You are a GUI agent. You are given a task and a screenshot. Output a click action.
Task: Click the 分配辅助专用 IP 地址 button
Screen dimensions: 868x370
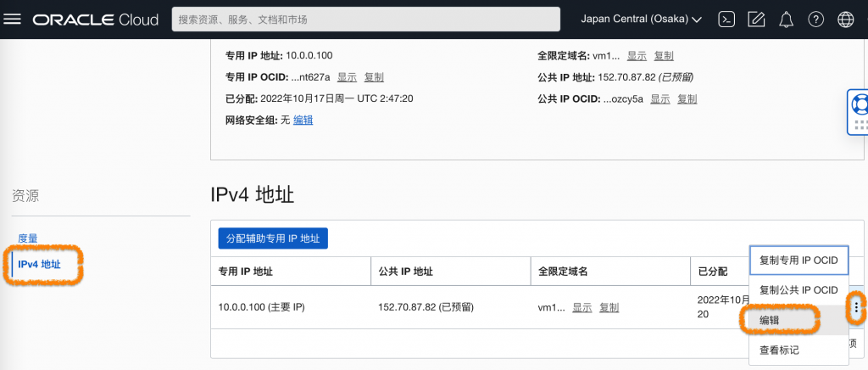tap(273, 238)
